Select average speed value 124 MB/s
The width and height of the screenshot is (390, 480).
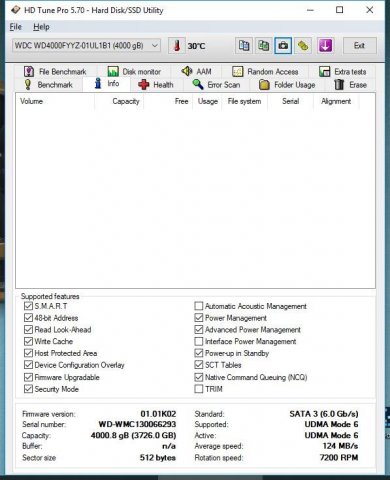click(340, 446)
